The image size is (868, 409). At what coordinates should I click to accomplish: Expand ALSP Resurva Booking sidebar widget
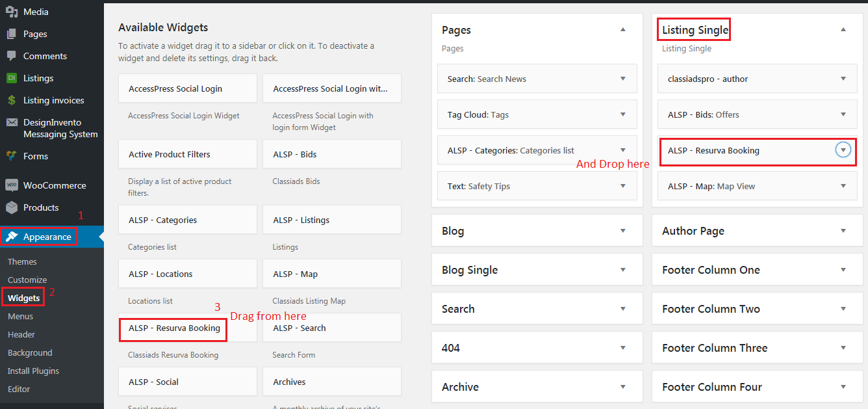[x=843, y=150]
